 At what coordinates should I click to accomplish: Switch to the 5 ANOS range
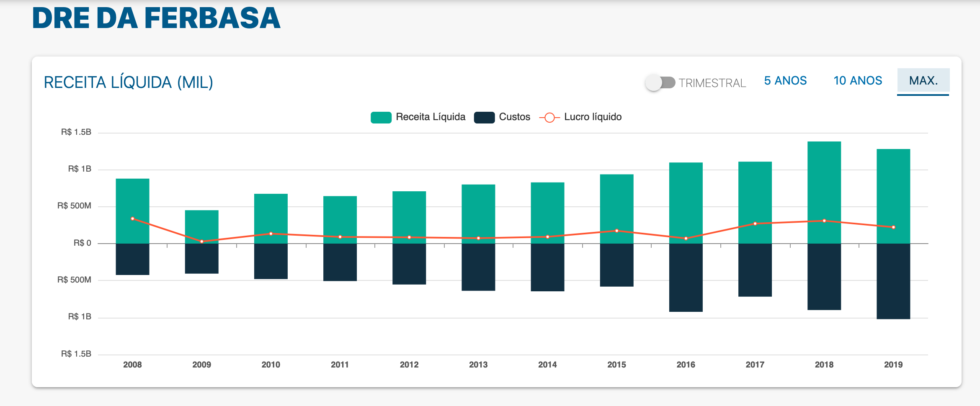coord(785,81)
